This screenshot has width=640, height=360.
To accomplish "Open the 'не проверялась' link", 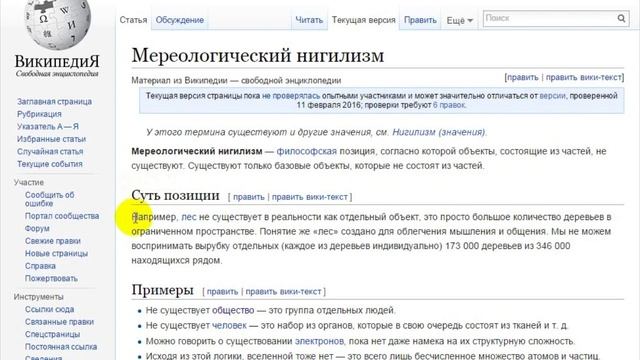I will [x=291, y=96].
